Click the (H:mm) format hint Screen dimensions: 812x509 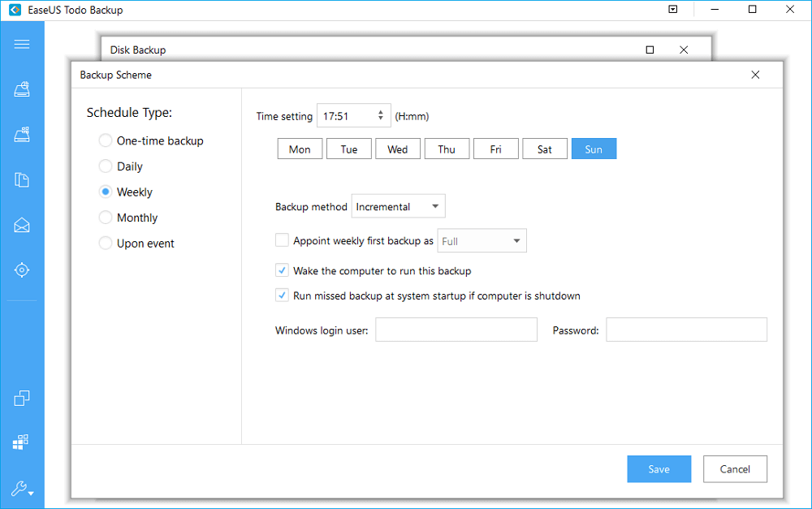click(x=412, y=117)
